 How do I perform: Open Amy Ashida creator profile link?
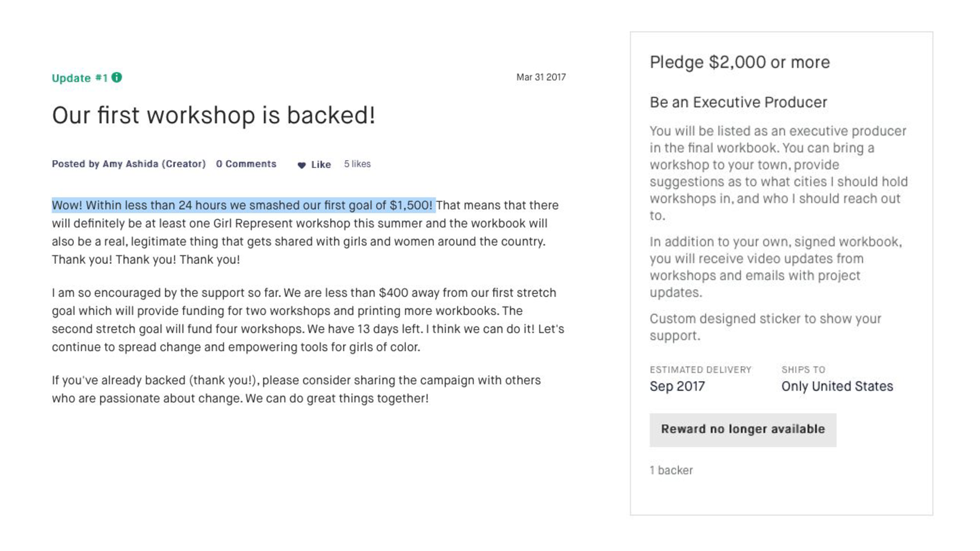click(154, 164)
